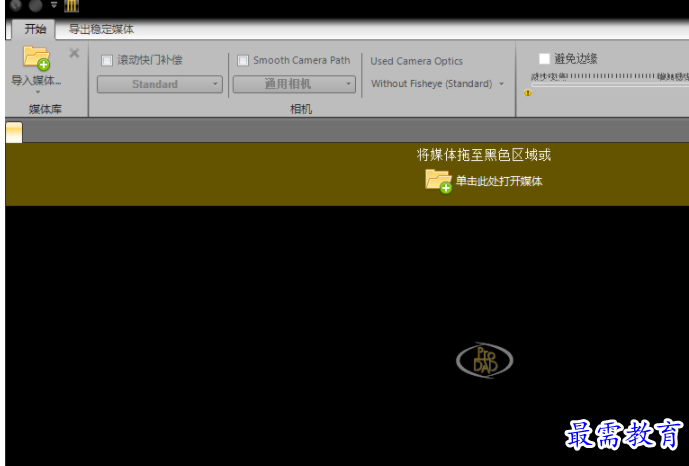Viewport: 689px width, 466px height.
Task: Click the 导入媒体 folder icon
Action: pos(36,58)
